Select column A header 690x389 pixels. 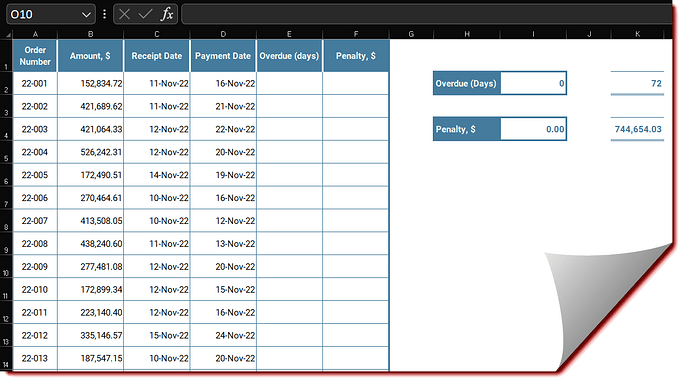tap(35, 34)
